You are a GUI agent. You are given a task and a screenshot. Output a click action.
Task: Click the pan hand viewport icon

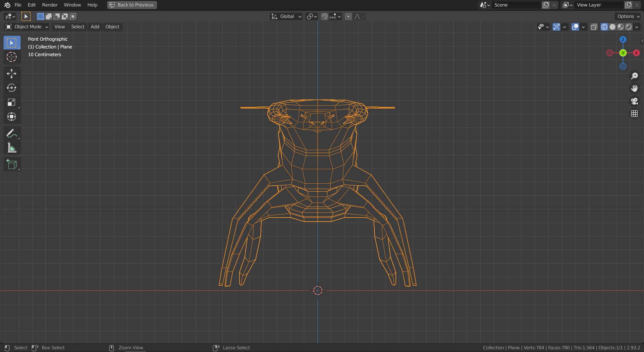tap(634, 89)
